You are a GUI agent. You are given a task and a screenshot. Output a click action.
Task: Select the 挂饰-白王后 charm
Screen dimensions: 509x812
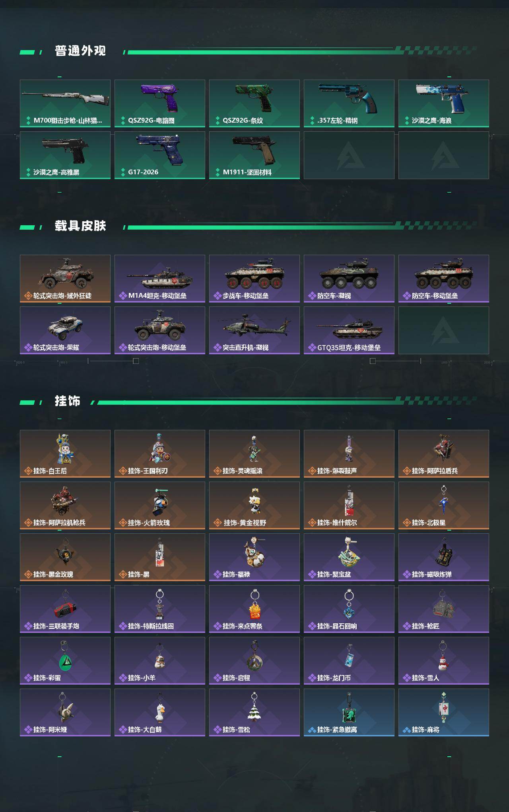click(65, 454)
